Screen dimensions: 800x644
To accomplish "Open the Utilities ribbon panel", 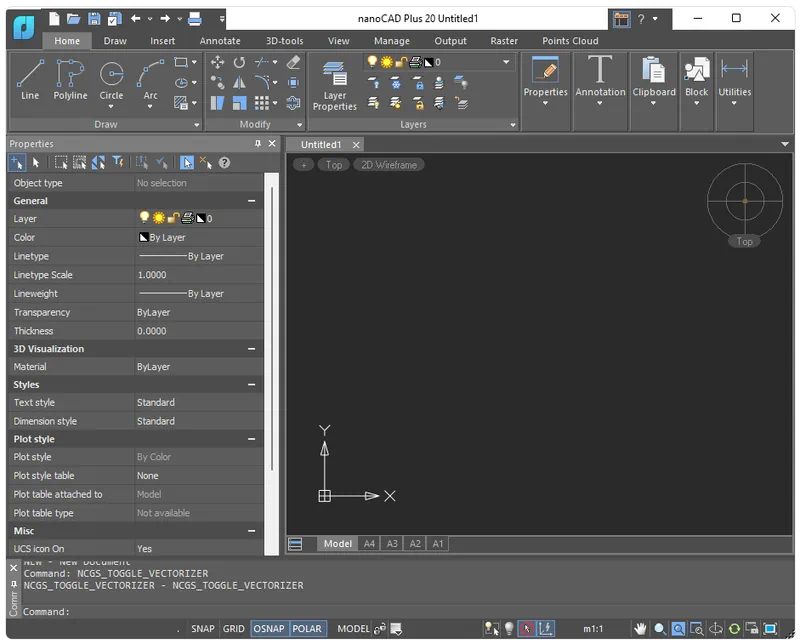I will coord(734,80).
